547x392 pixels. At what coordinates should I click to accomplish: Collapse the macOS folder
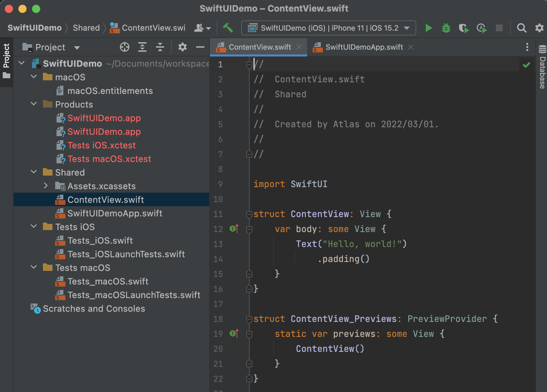(34, 77)
